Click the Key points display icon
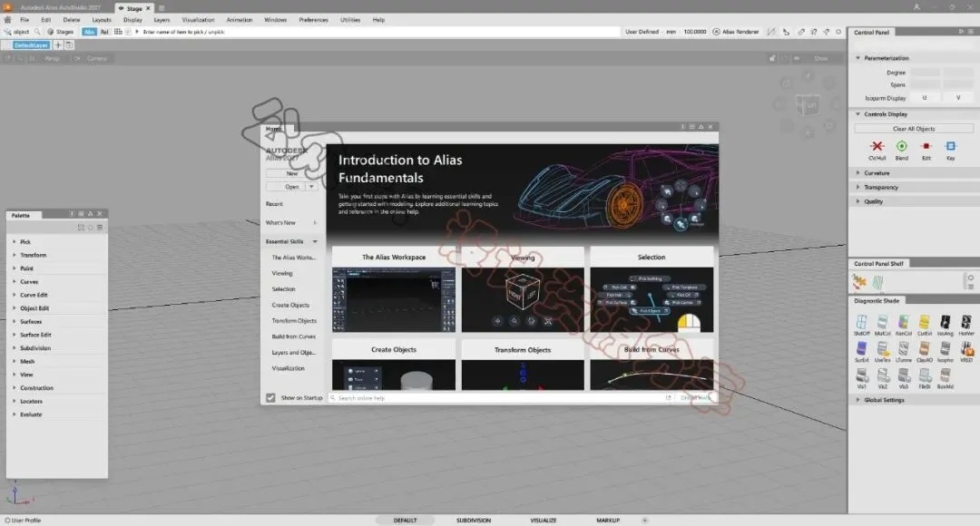This screenshot has width=980, height=526. coord(951,146)
